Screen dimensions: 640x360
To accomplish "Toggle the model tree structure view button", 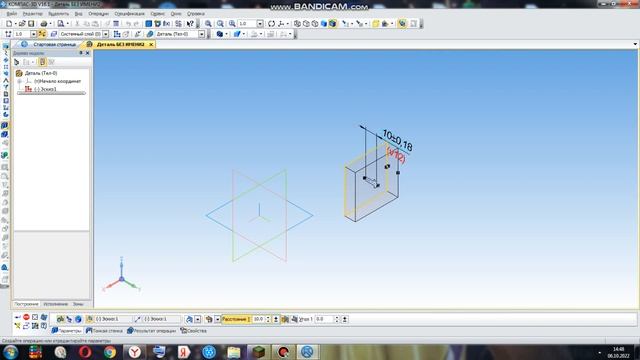I will (42, 62).
